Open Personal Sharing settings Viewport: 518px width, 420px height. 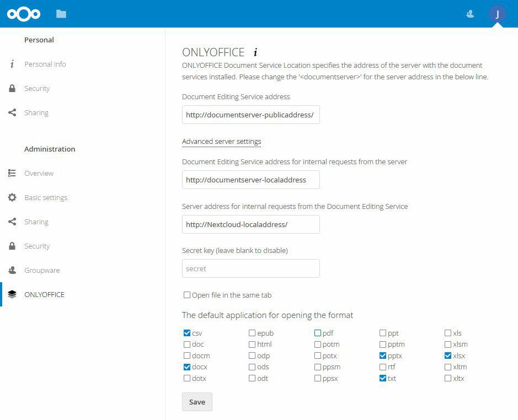(36, 112)
